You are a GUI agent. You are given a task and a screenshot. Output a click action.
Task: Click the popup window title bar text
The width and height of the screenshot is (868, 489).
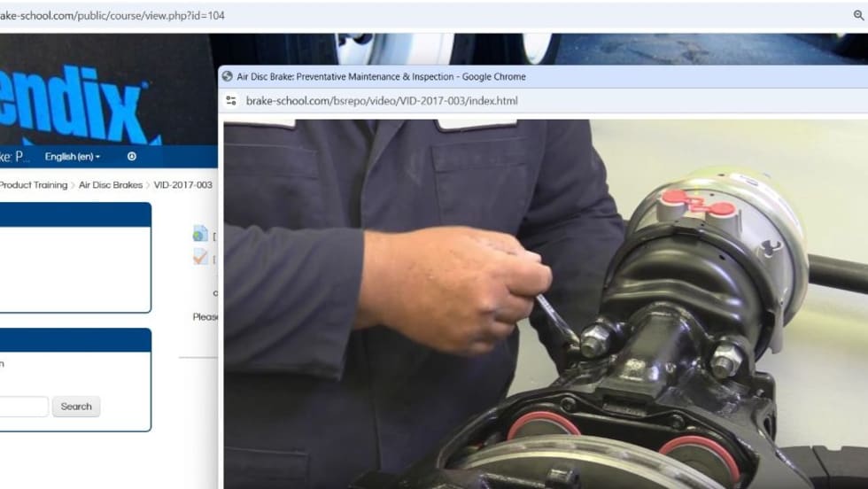coord(382,76)
